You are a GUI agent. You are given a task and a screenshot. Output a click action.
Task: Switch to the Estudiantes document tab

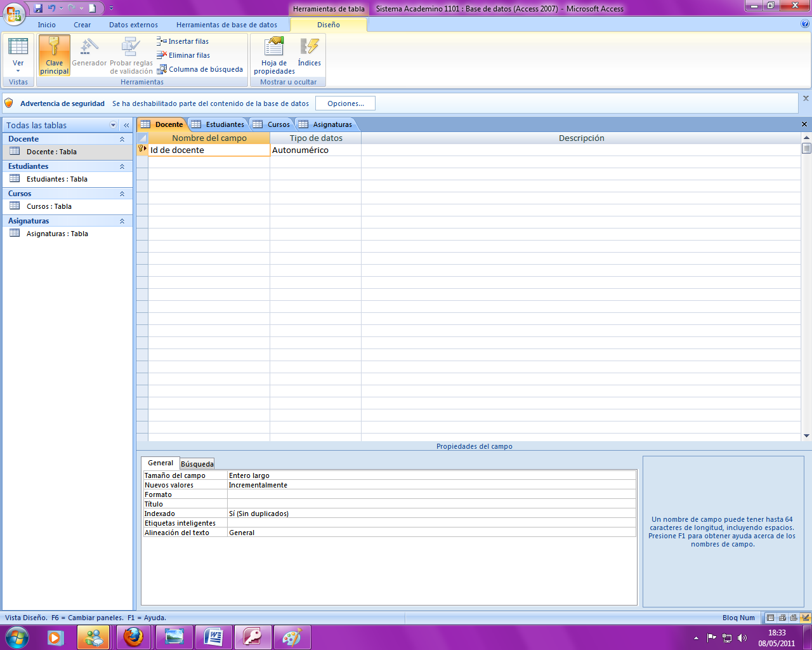[x=218, y=124]
